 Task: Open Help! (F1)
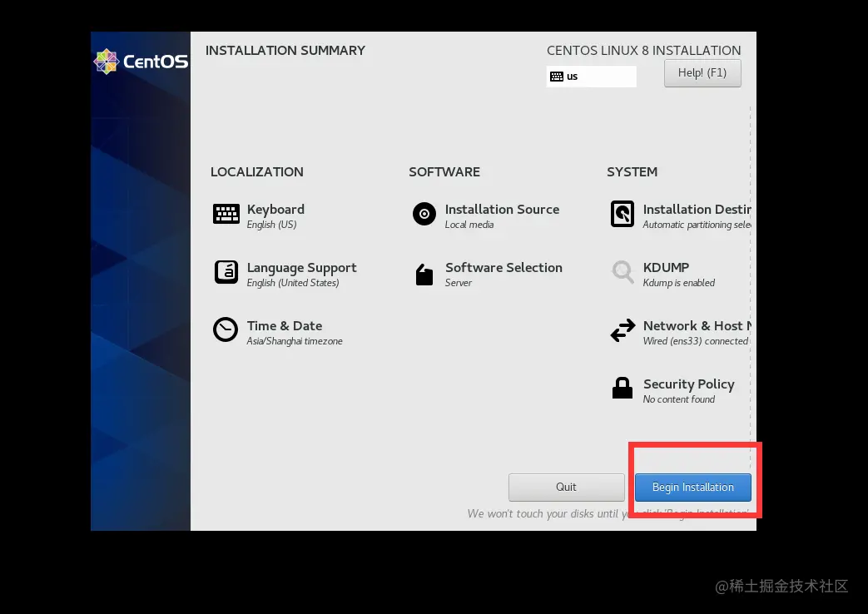tap(702, 73)
